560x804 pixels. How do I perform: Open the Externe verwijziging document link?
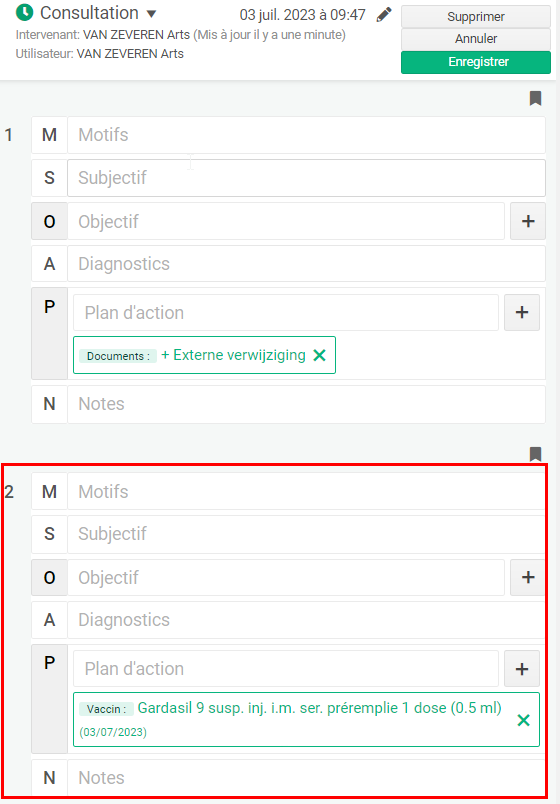click(x=233, y=355)
